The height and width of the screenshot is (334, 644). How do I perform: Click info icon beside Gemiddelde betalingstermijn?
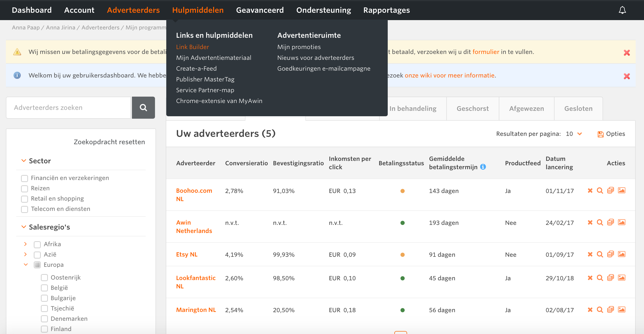pyautogui.click(x=483, y=167)
